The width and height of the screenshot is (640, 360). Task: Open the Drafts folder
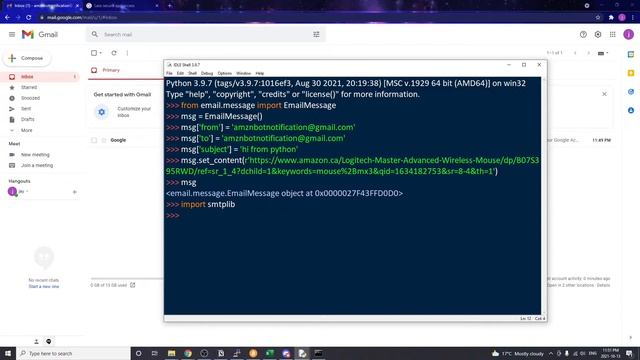coord(28,119)
